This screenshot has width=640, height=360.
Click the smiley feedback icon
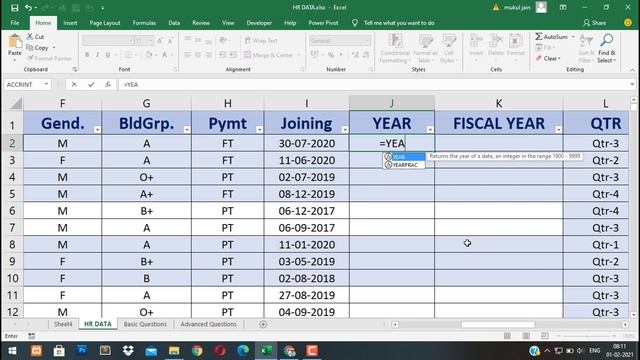point(628,23)
